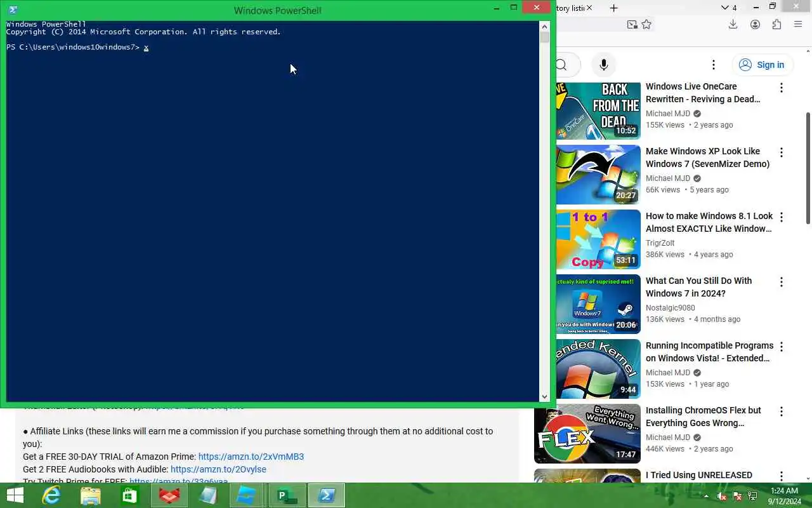The width and height of the screenshot is (812, 508).
Task: Click the muted volume tray icon
Action: tap(721, 496)
